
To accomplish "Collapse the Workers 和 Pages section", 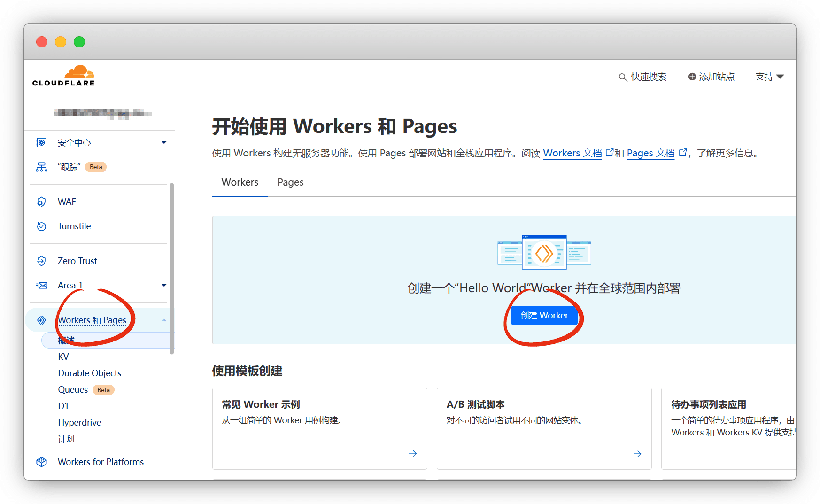I will (164, 320).
